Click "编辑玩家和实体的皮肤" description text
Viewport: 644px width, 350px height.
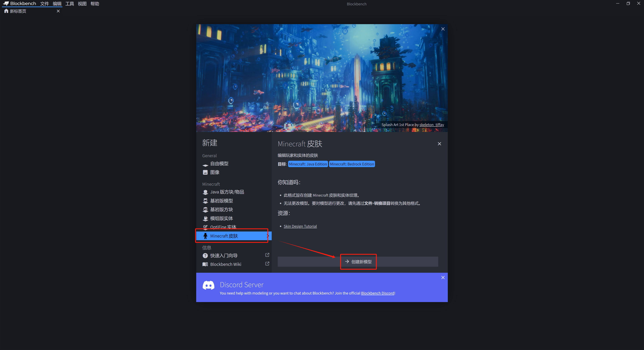click(298, 155)
